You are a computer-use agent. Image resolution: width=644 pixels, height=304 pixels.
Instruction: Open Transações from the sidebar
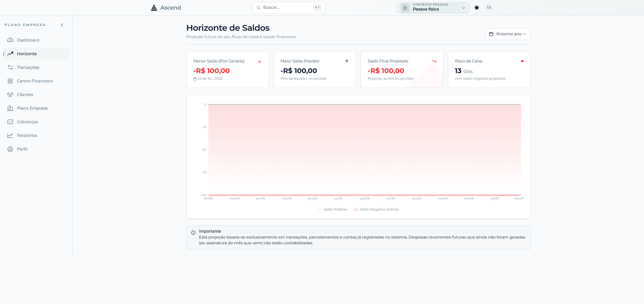(28, 67)
